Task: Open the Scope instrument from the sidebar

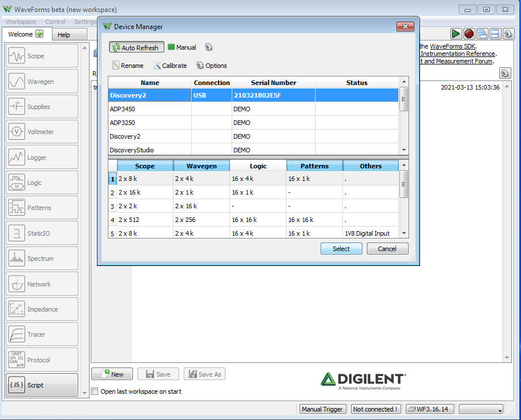Action: point(42,56)
